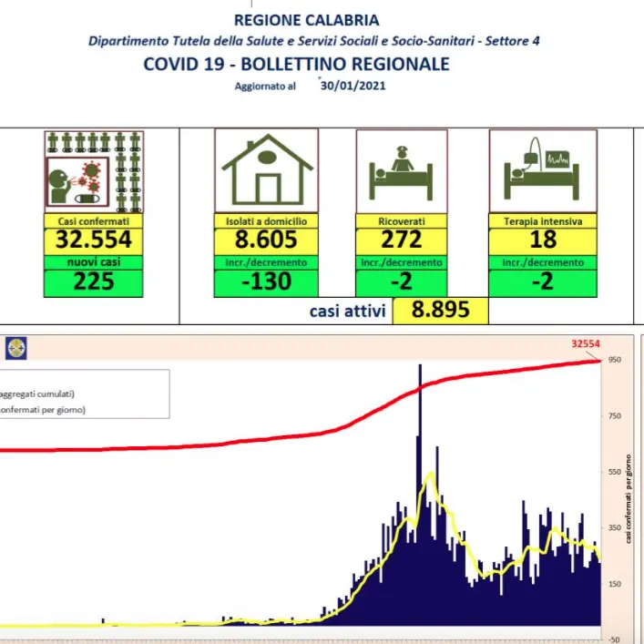Click the yellow moving average line peak
The image size is (644, 644).
click(431, 475)
